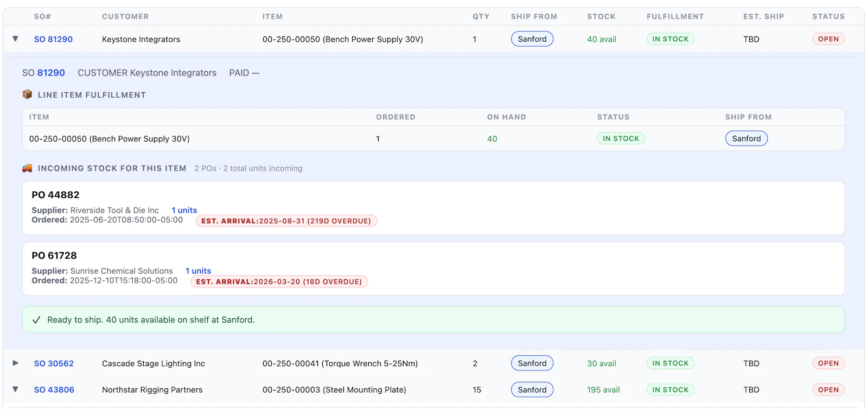The width and height of the screenshot is (868, 409).
Task: Click the IN STOCK badge in the line item table
Action: click(x=621, y=139)
